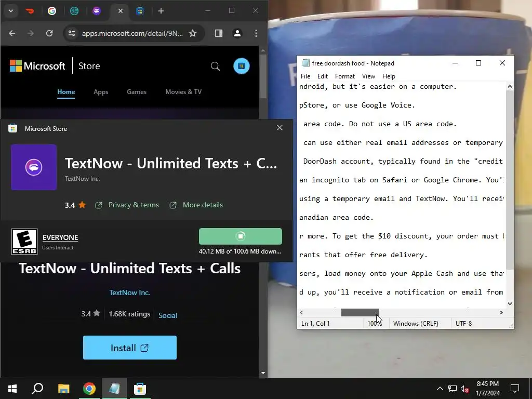Click the Microsoft logo on the Store page
Image resolution: width=532 pixels, height=399 pixels.
37,66
